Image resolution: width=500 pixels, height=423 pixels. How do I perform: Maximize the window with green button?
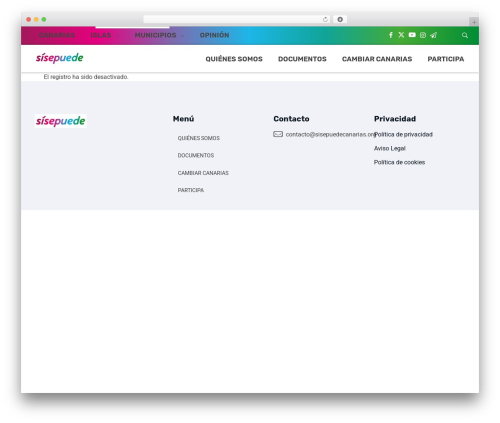tap(44, 19)
